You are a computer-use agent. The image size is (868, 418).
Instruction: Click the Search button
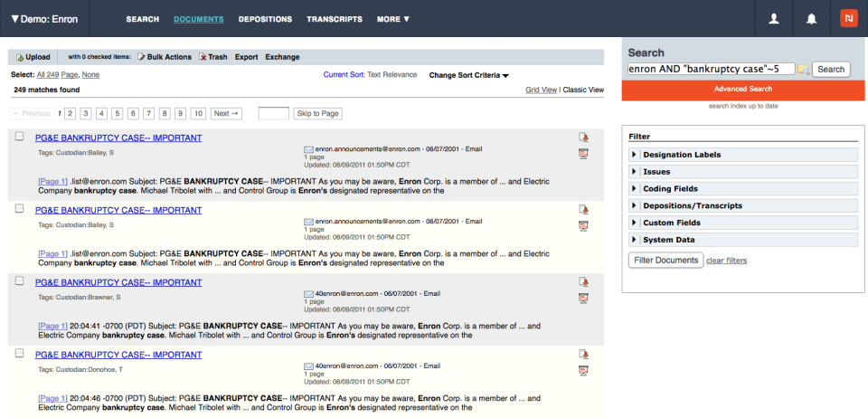coord(831,69)
